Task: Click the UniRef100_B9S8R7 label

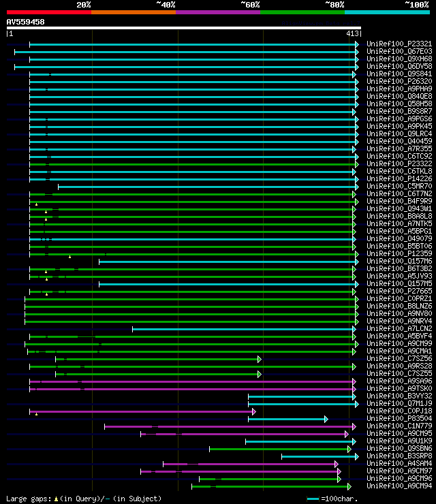Action: [x=399, y=111]
